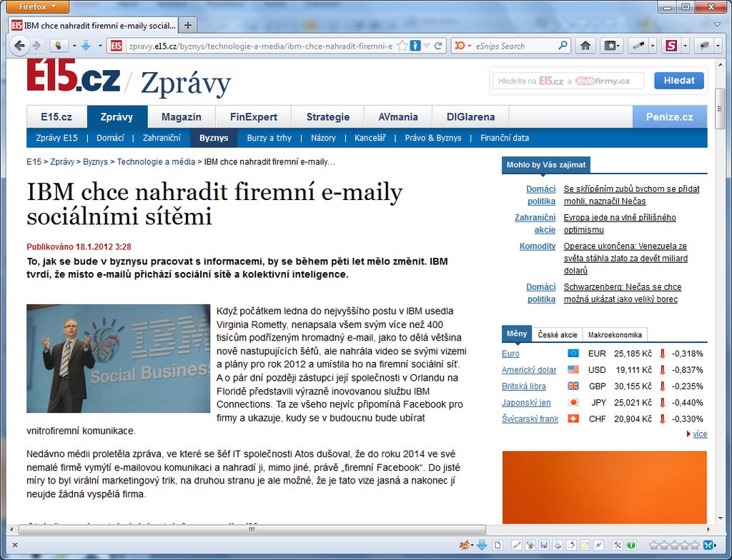Screen dimensions: 732x560
Task: Click the forward navigation arrow
Action: 36,46
